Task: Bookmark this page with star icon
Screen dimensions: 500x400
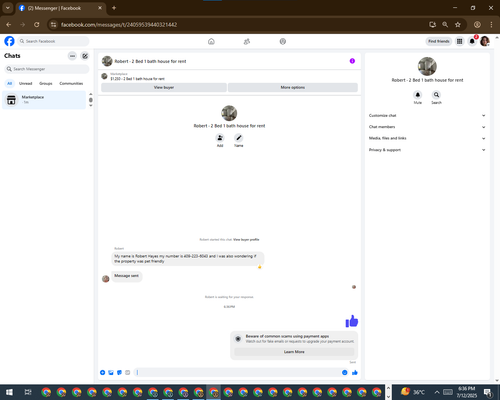Action: click(x=458, y=24)
